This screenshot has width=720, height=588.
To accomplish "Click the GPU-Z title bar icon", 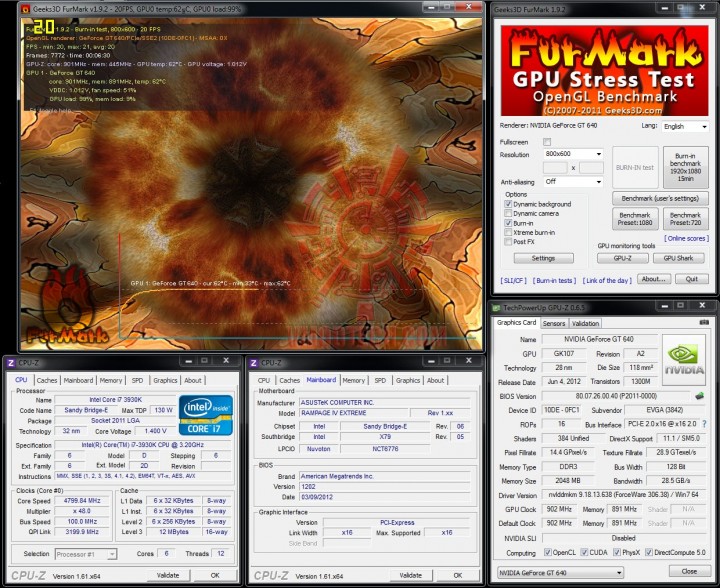I will tap(496, 308).
